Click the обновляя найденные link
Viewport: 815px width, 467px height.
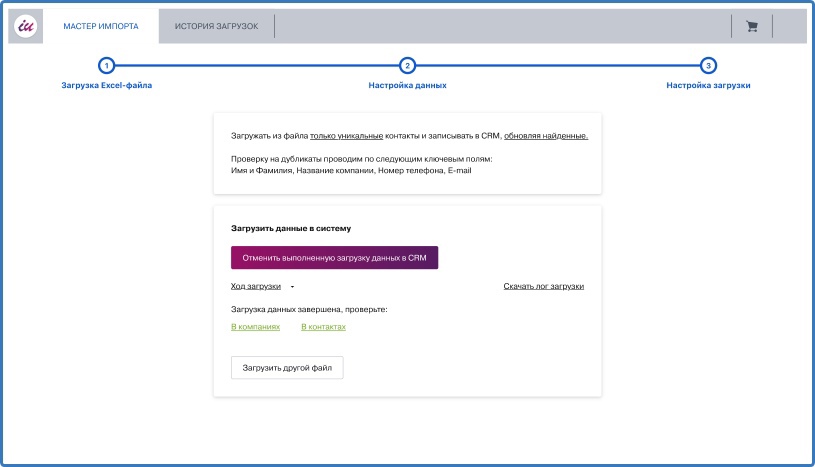pyautogui.click(x=546, y=136)
